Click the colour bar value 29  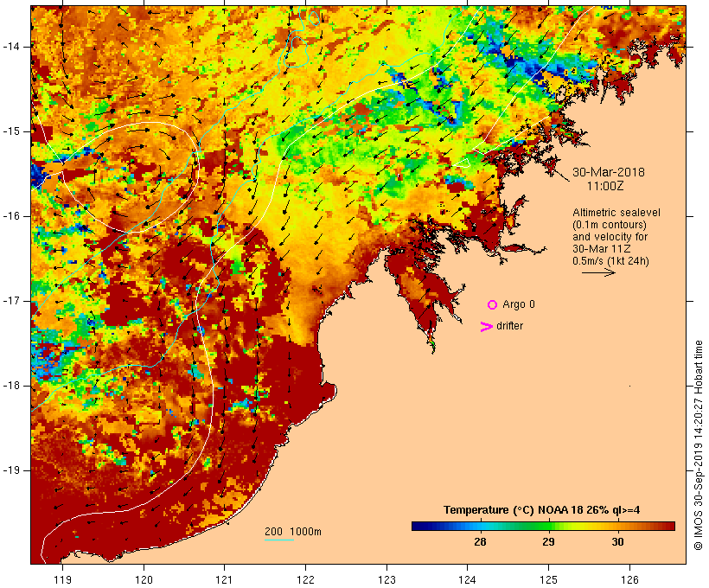tap(548, 542)
